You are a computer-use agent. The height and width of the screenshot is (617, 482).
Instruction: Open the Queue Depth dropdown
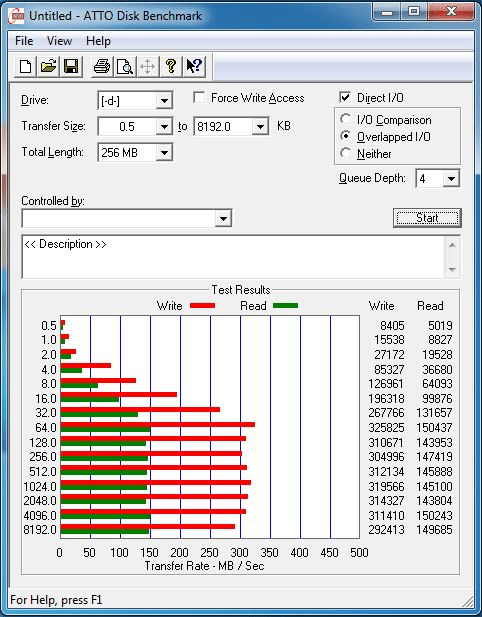(x=451, y=179)
